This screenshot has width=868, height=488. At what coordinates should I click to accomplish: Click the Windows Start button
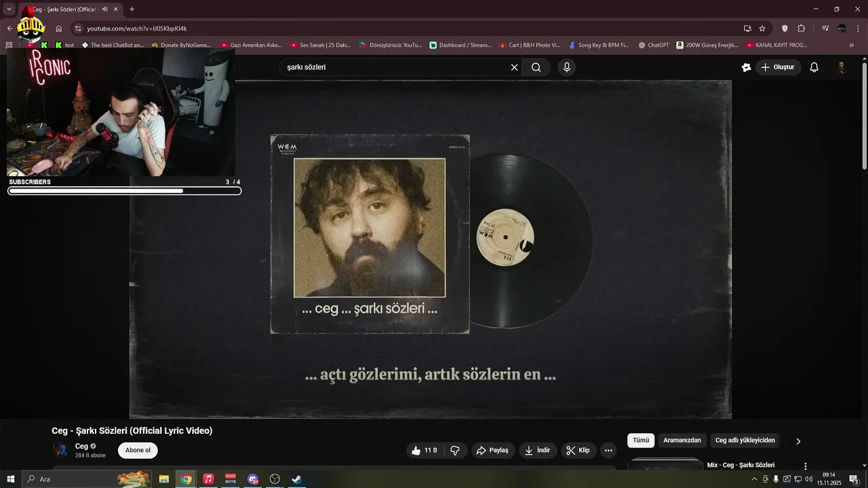click(x=10, y=479)
